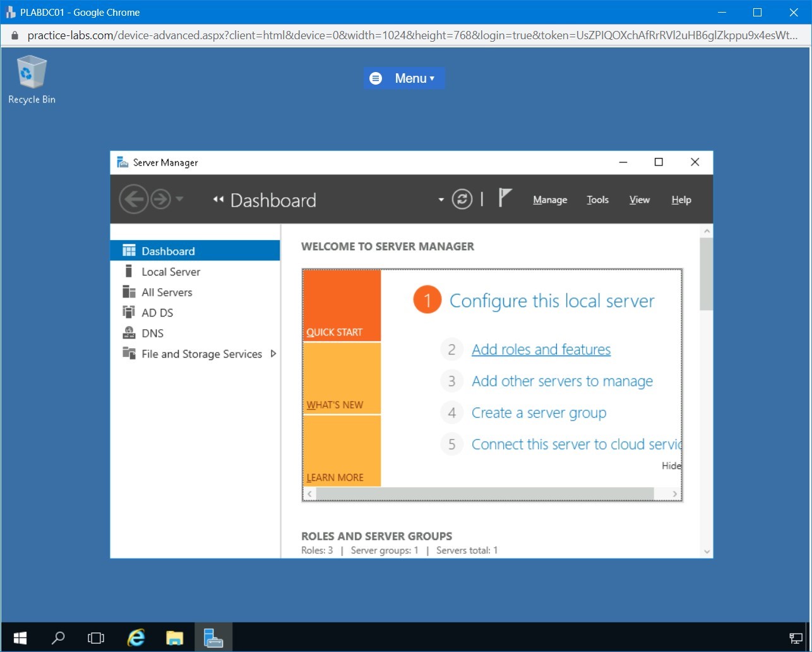
Task: Maximize the Server Manager window
Action: pyautogui.click(x=659, y=162)
